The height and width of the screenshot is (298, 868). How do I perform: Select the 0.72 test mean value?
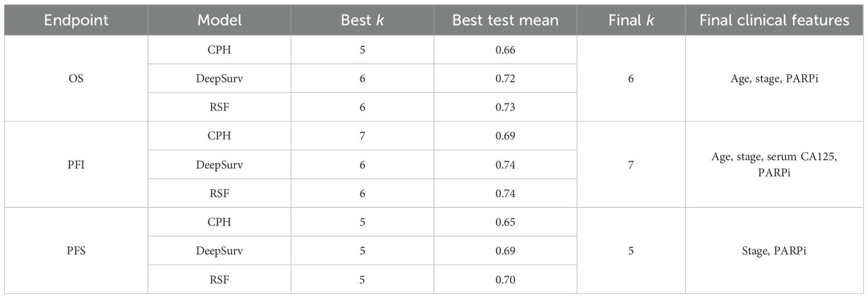click(505, 78)
